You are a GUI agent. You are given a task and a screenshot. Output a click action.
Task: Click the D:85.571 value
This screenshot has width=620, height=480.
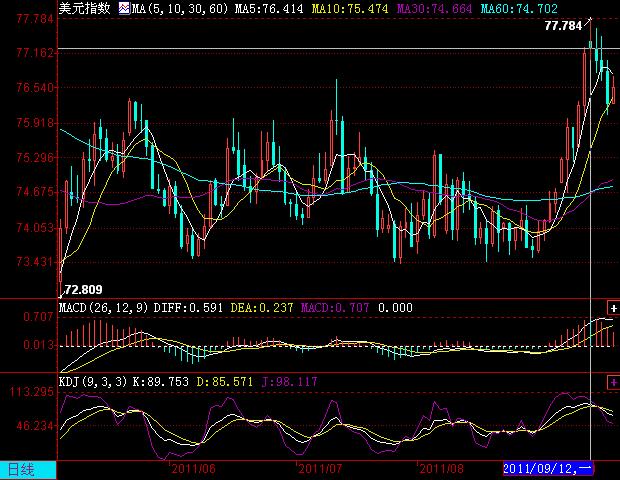(x=225, y=382)
